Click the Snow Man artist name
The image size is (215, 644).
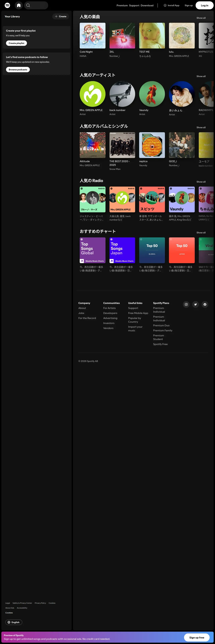tap(115, 169)
